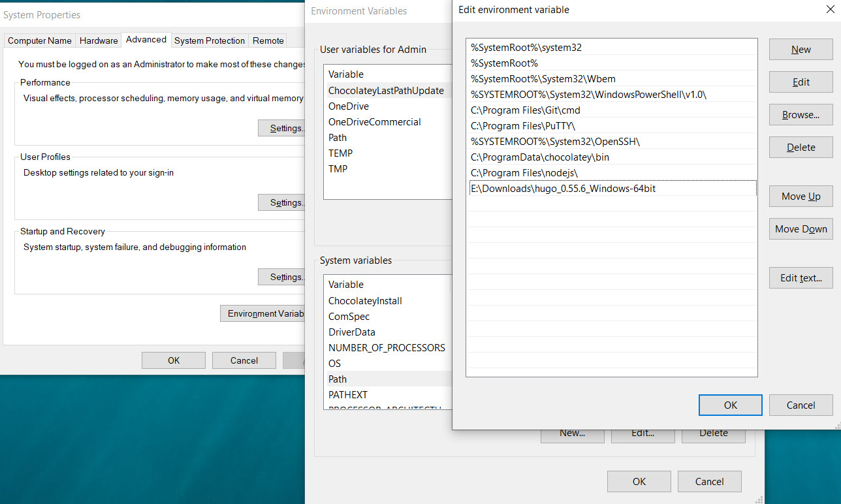Open System Protection tab
The height and width of the screenshot is (504, 841).
210,40
